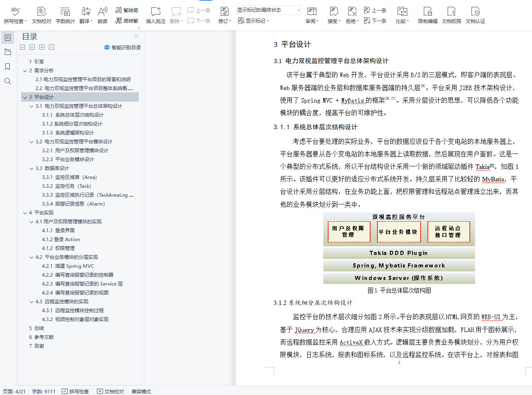Image resolution: width=532 pixels, height=395 pixels.
Task: Open the search icon in sidebar
Action: [x=8, y=81]
